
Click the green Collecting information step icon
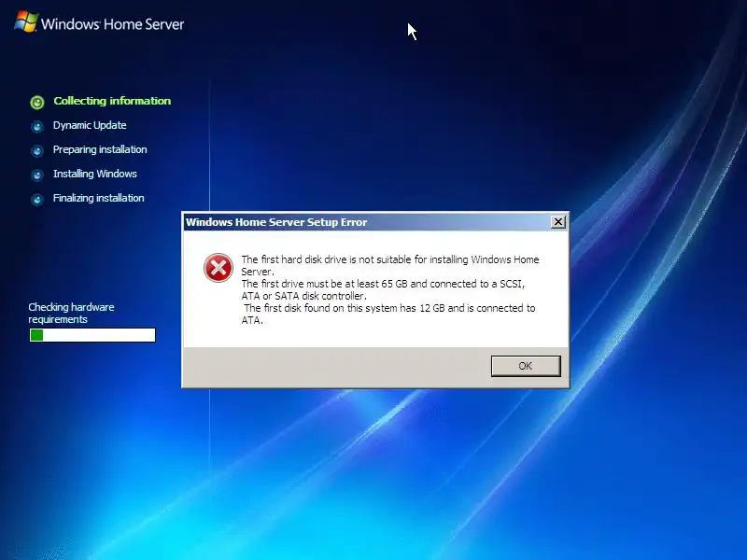(37, 102)
